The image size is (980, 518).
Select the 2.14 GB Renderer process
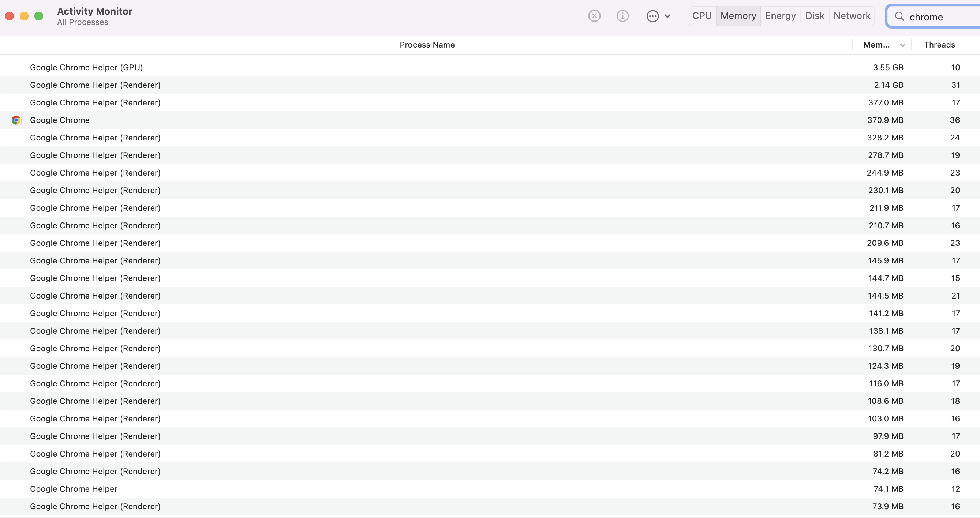(x=95, y=85)
